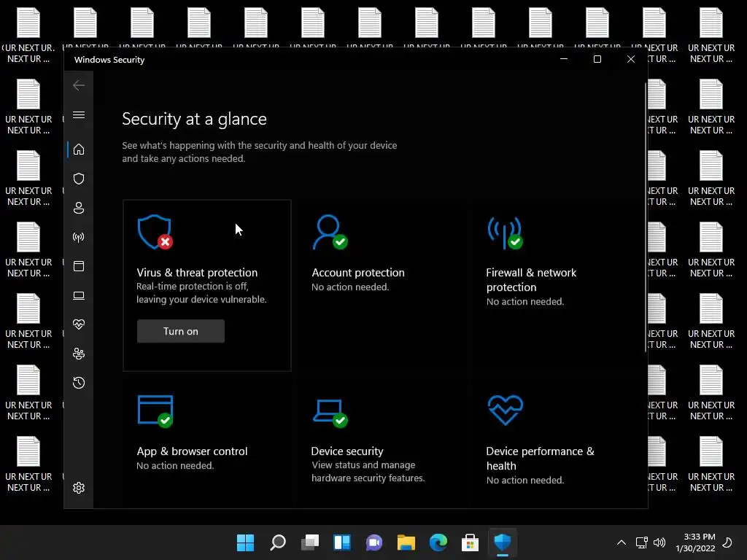Open Chat app on the taskbar
This screenshot has height=560, width=747.
point(374,542)
